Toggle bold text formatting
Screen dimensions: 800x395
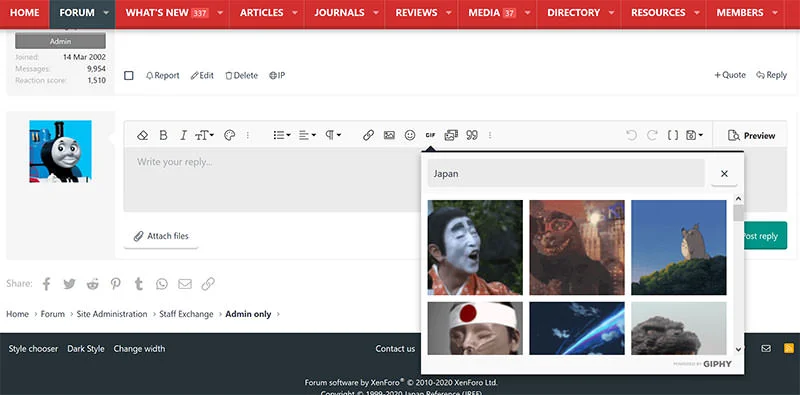[163, 135]
